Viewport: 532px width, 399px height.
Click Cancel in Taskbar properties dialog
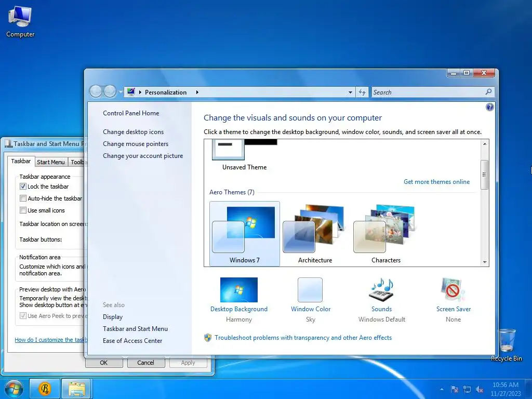(146, 363)
